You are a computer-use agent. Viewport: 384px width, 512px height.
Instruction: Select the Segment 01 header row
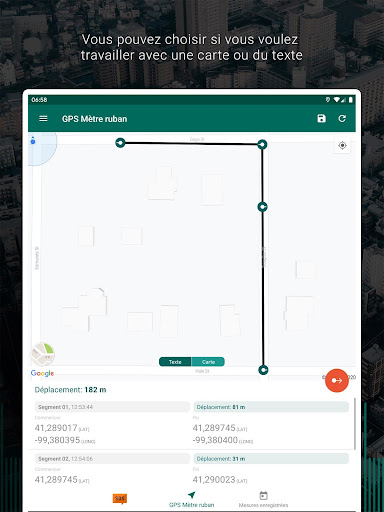tap(112, 407)
